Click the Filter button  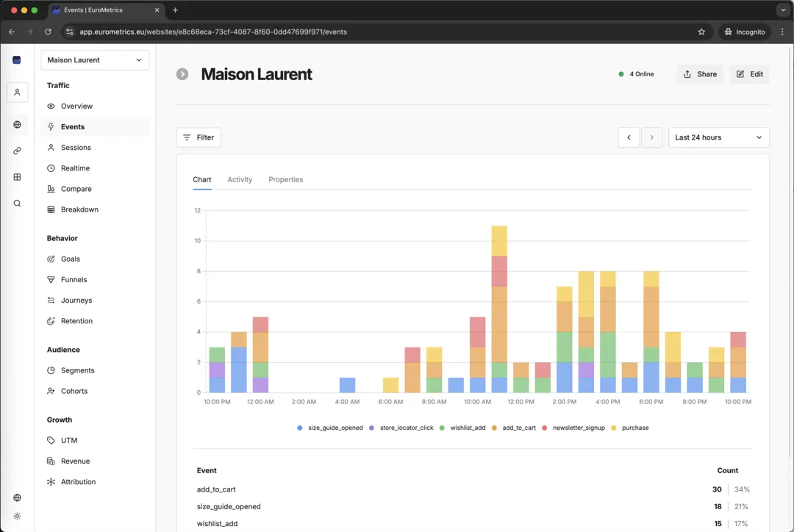click(x=198, y=137)
